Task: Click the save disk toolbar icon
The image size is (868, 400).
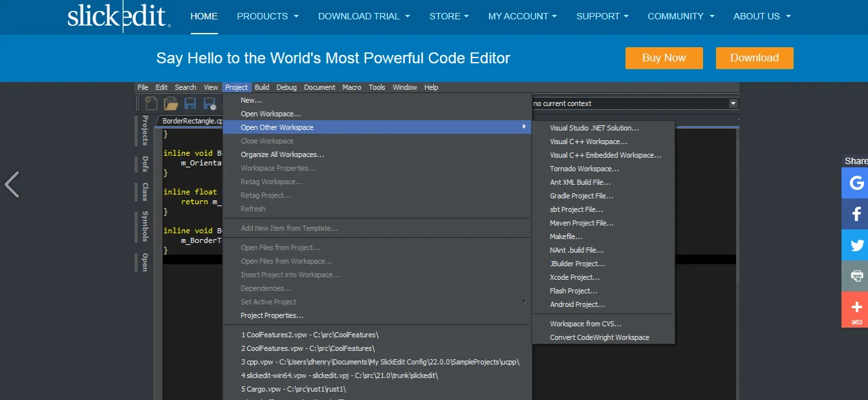Action: [190, 103]
